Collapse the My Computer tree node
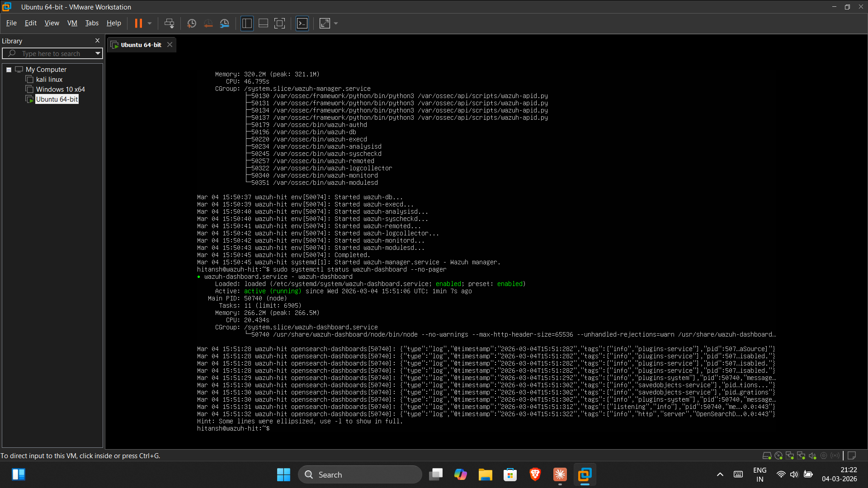Screen dimensions: 868x488 [x=9, y=70]
